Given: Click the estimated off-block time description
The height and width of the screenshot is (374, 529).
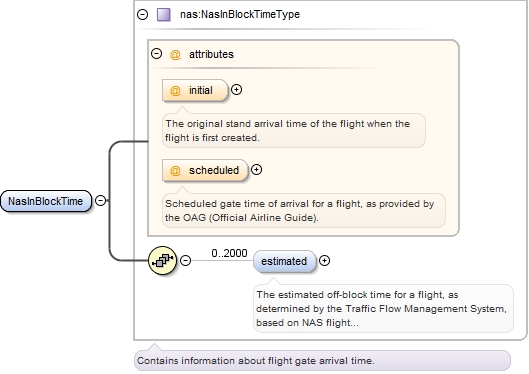Looking at the screenshot, I should coord(383,309).
